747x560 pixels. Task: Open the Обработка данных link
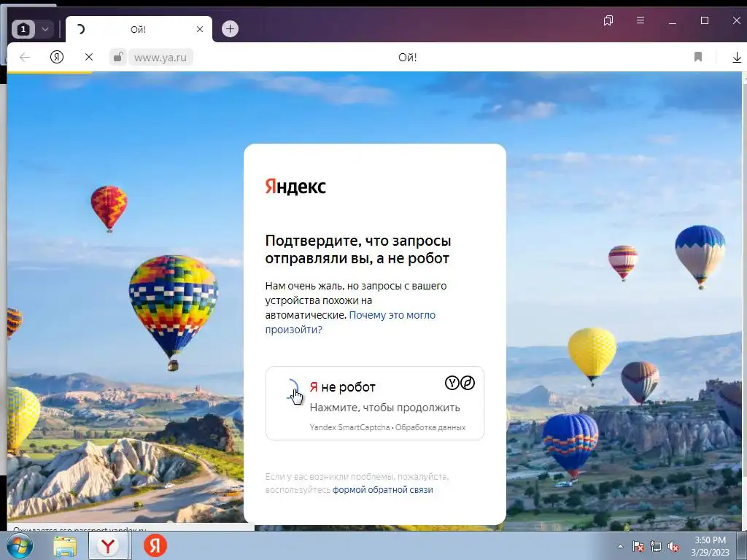click(x=430, y=427)
